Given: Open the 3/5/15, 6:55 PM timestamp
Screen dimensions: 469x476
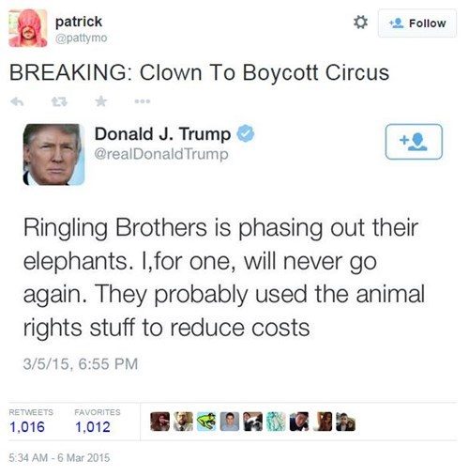Looking at the screenshot, I should click(x=81, y=364).
